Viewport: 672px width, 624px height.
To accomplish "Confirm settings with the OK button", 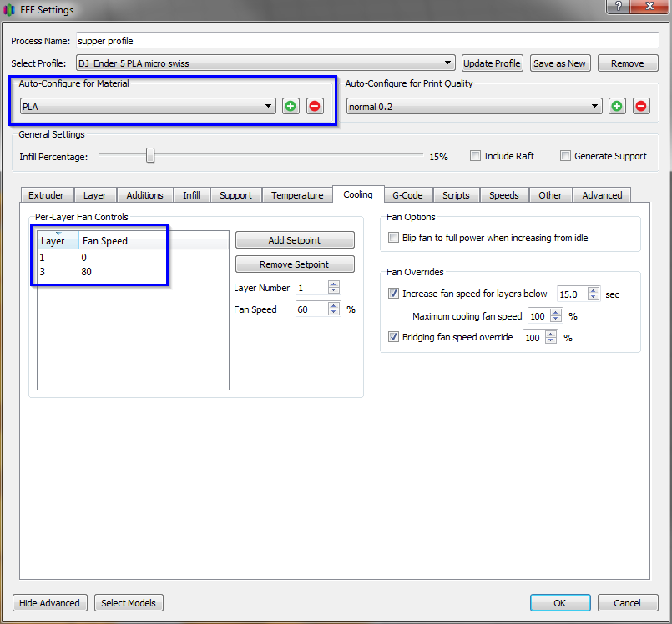I will point(560,602).
